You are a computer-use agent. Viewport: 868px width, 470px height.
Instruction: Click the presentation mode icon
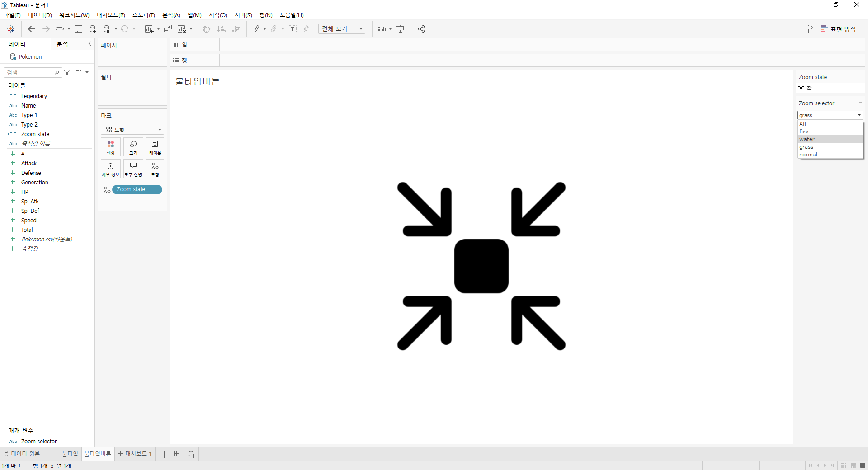pos(401,29)
